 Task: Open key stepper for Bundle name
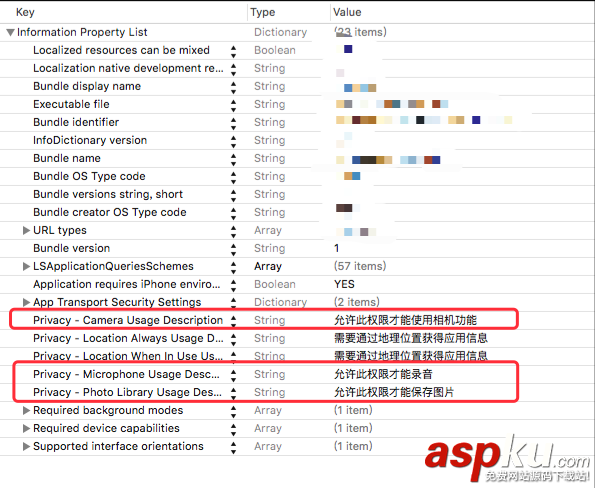[233, 159]
